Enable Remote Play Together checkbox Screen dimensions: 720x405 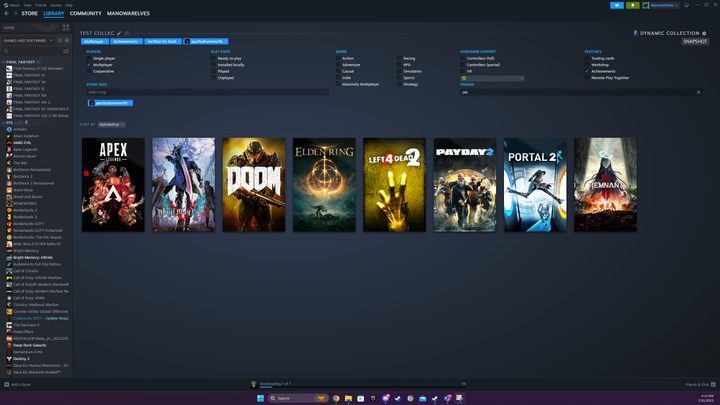(587, 78)
